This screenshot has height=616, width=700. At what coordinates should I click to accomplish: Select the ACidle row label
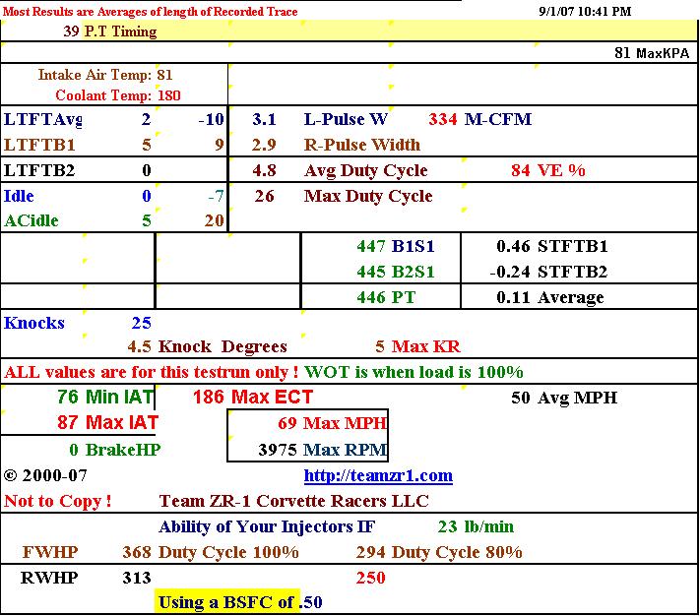click(32, 221)
